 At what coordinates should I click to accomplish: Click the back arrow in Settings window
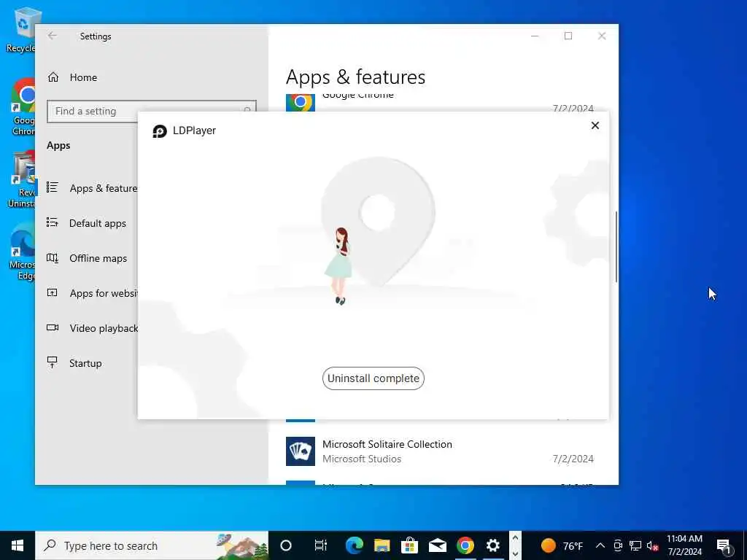point(53,36)
